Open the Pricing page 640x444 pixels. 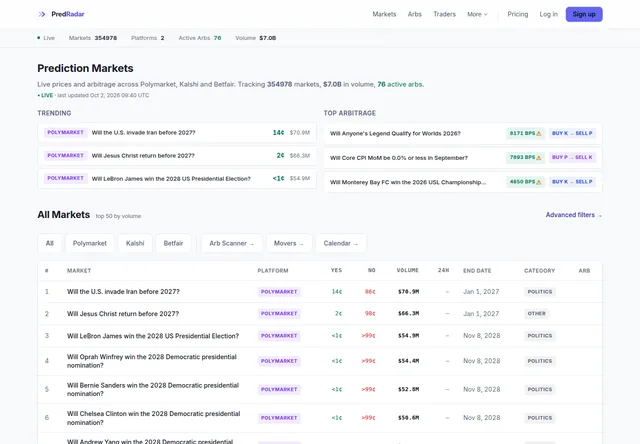[x=518, y=14]
